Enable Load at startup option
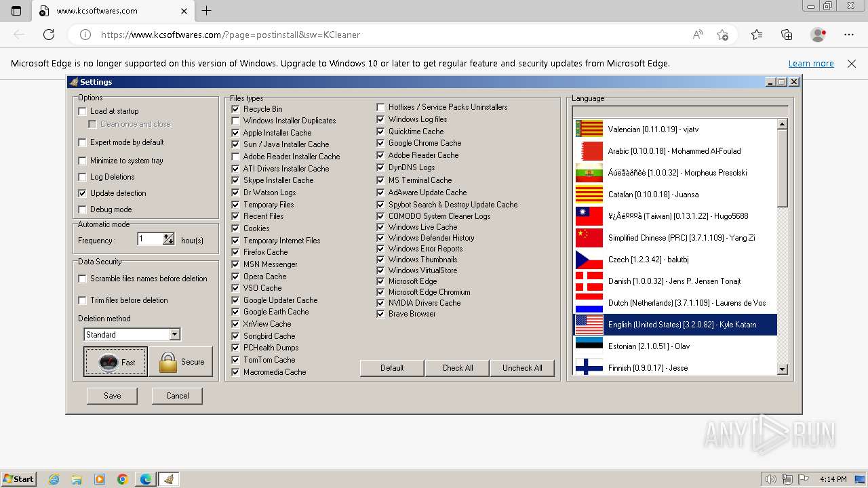868x488 pixels. pyautogui.click(x=83, y=111)
